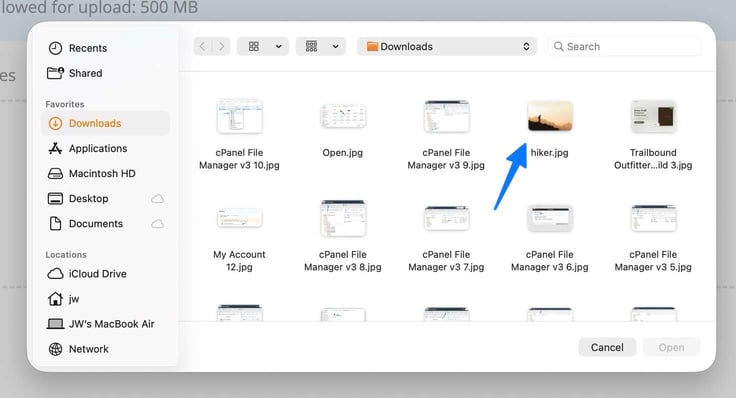This screenshot has height=398, width=736.
Task: Open Desktop in the sidebar
Action: tap(106, 199)
